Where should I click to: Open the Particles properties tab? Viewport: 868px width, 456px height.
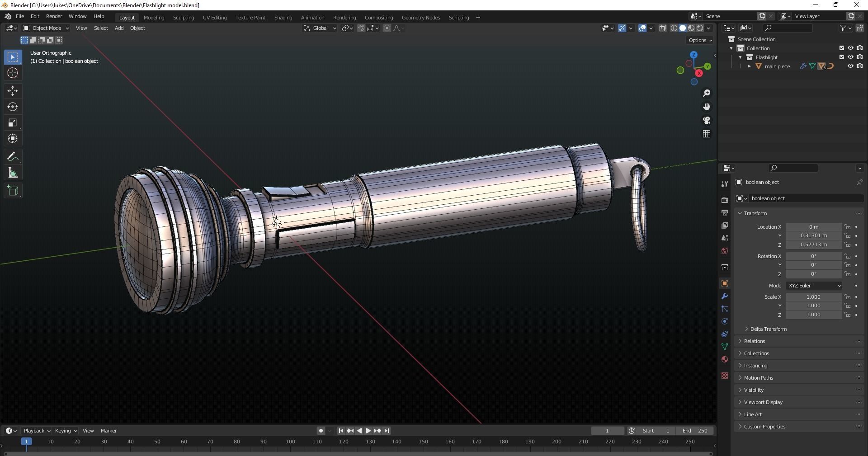(x=725, y=309)
